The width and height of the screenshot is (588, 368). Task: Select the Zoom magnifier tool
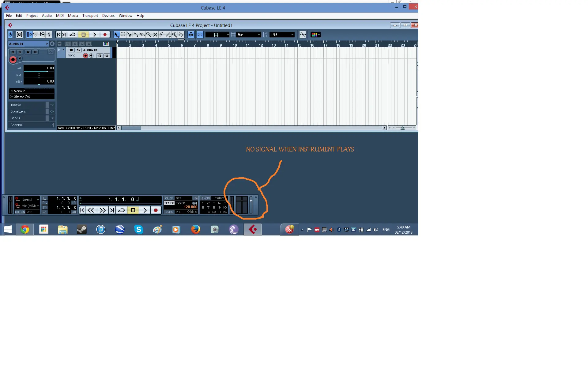[x=149, y=35]
